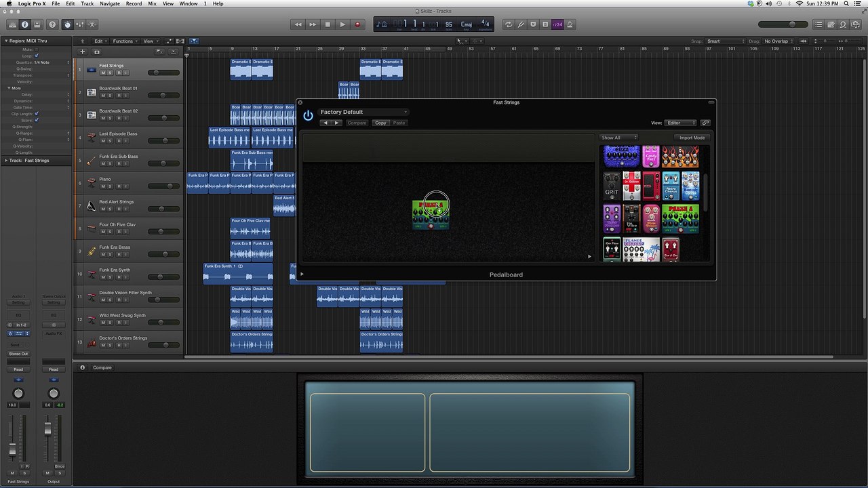868x488 pixels.
Task: Open Window menu in menu bar
Action: (189, 3)
